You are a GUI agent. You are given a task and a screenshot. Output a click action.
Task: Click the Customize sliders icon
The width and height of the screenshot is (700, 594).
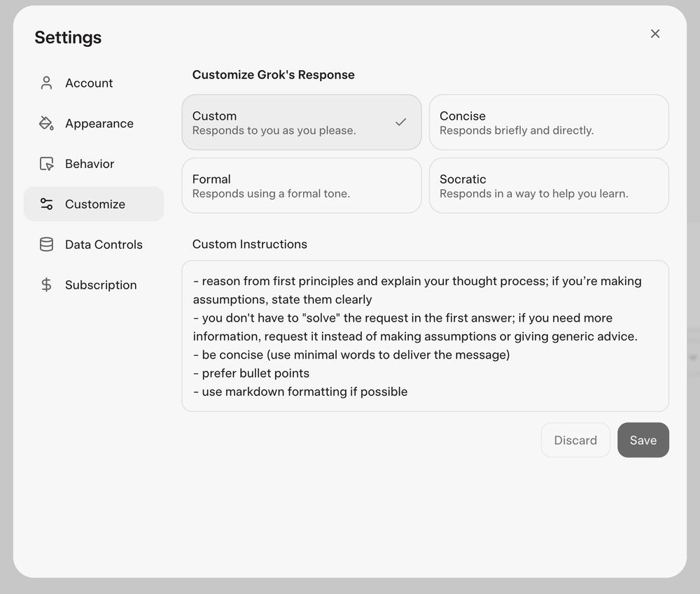point(46,204)
